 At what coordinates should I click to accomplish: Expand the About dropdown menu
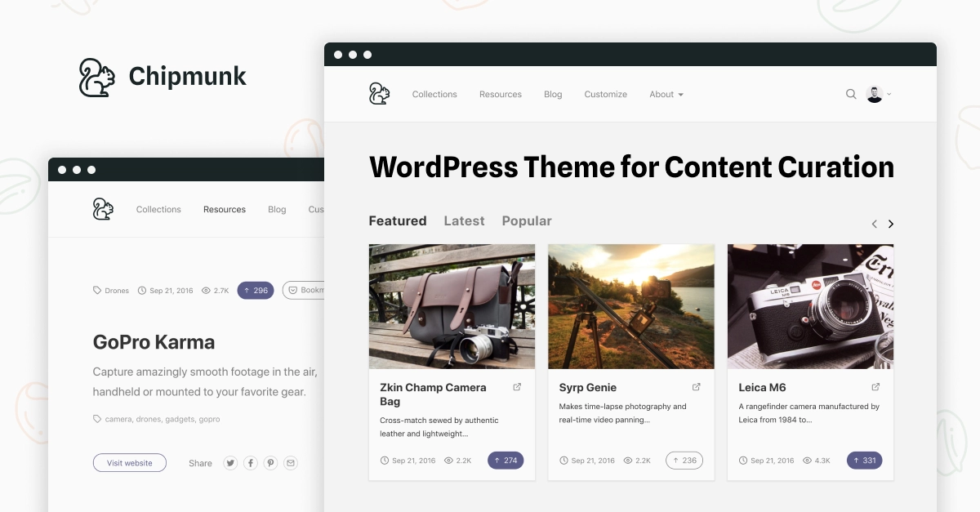[x=666, y=95]
